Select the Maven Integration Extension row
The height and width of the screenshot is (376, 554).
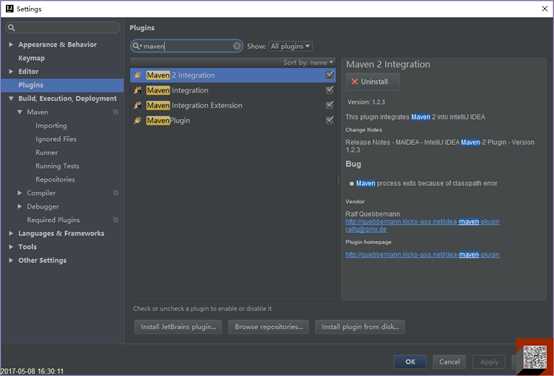click(233, 105)
